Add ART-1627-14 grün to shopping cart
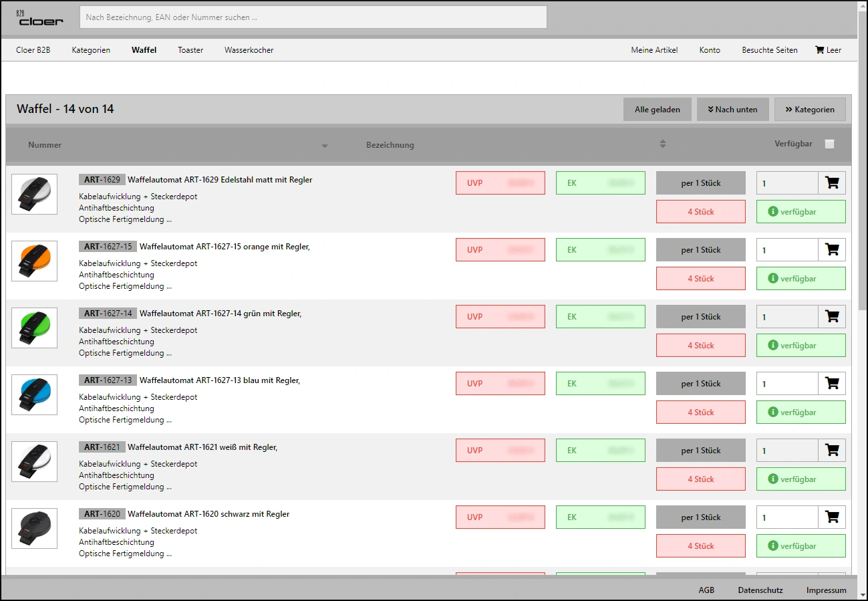Screen dimensions: 868x601 [832, 317]
